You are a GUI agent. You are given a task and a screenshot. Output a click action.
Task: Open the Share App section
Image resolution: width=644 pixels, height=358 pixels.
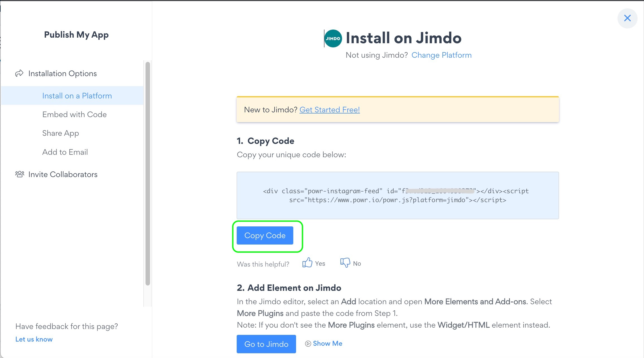60,133
